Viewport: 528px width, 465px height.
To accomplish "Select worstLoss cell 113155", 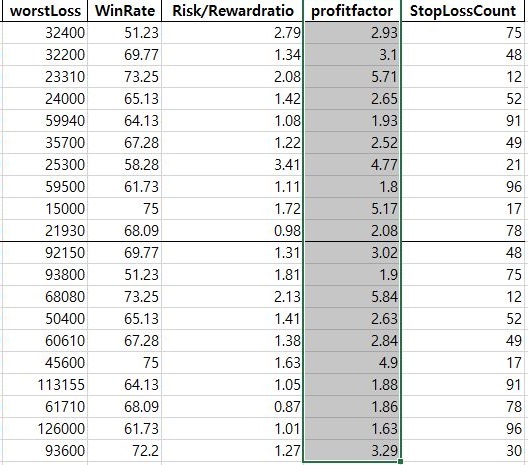I will [45, 385].
